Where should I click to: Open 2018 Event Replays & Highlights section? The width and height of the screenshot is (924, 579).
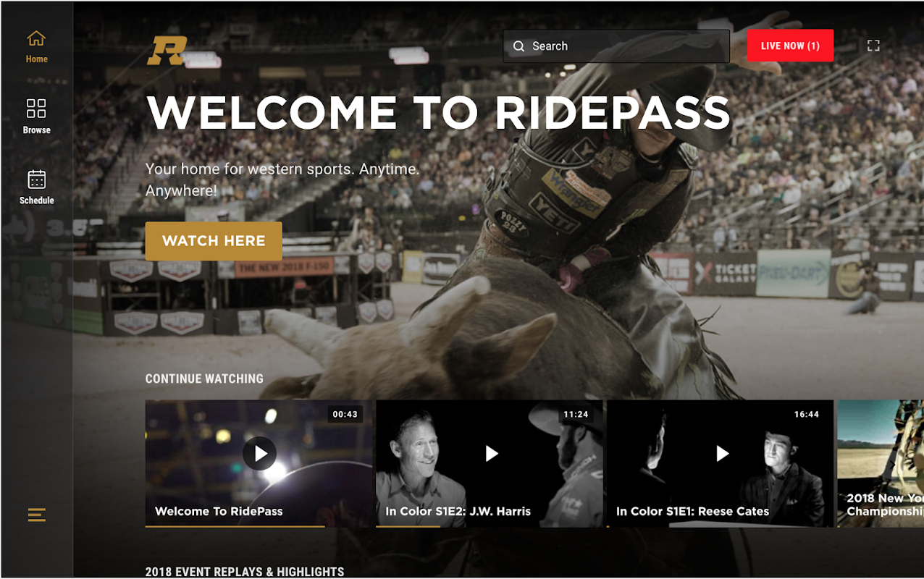245,572
